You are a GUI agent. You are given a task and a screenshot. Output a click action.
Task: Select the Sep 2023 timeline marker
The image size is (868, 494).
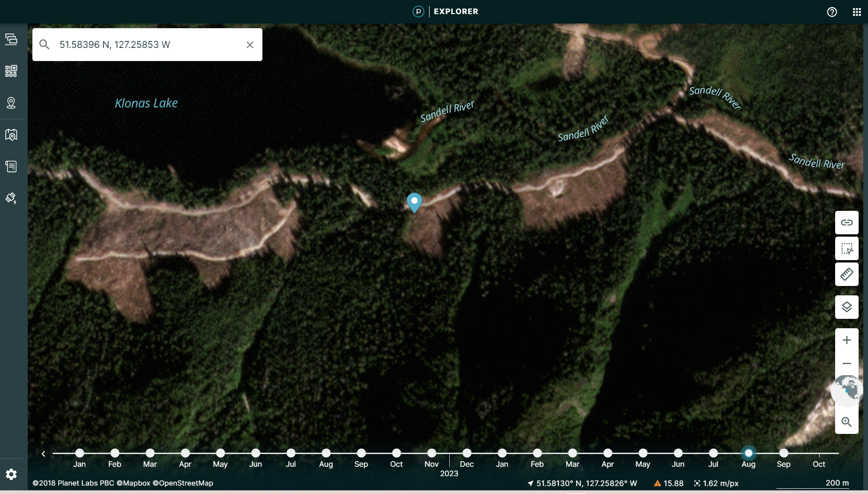(784, 453)
